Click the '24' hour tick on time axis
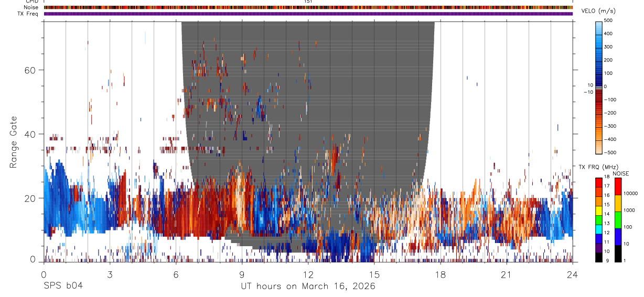The width and height of the screenshot is (644, 297). coord(573,274)
